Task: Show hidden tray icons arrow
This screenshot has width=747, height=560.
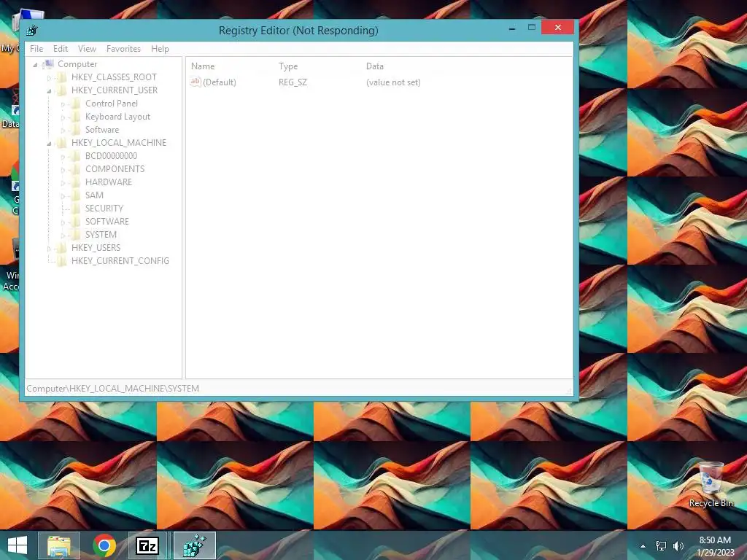Action: 643,546
